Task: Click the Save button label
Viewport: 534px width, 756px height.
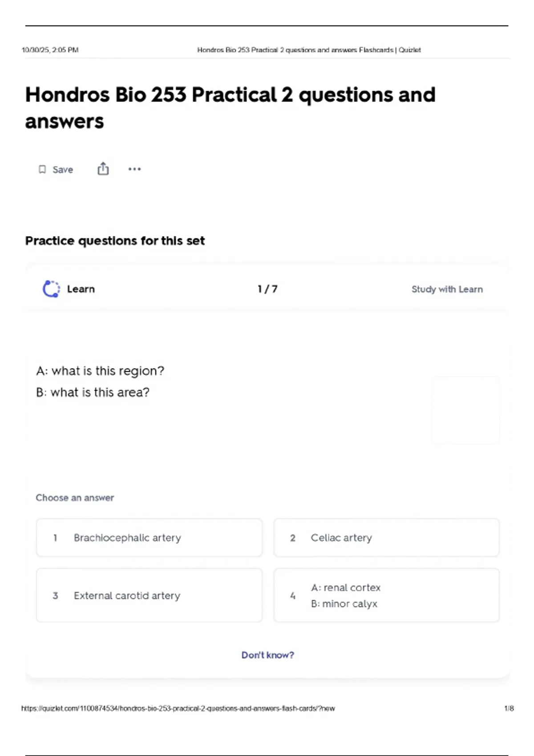Action: point(63,169)
